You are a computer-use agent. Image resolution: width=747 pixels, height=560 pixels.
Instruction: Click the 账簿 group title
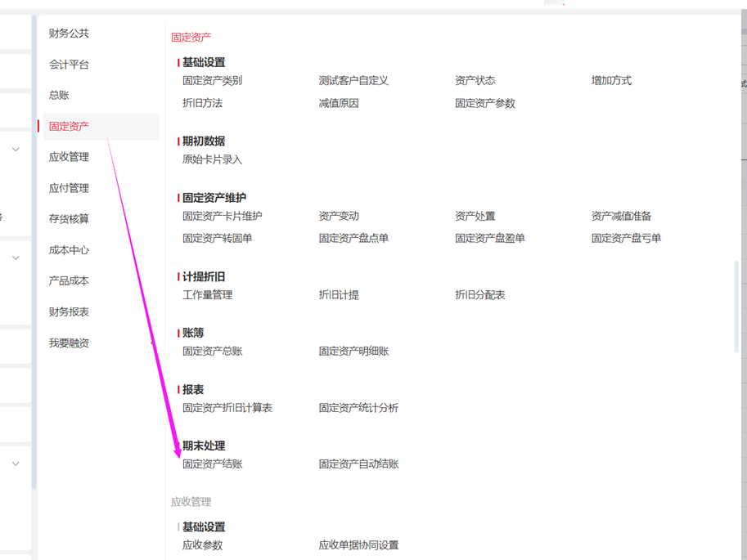coord(193,333)
